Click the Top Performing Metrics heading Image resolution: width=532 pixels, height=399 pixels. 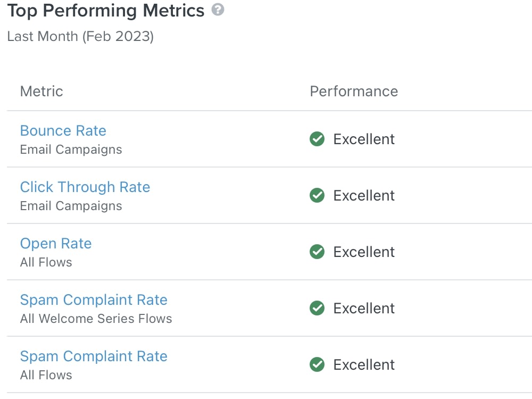coord(105,10)
